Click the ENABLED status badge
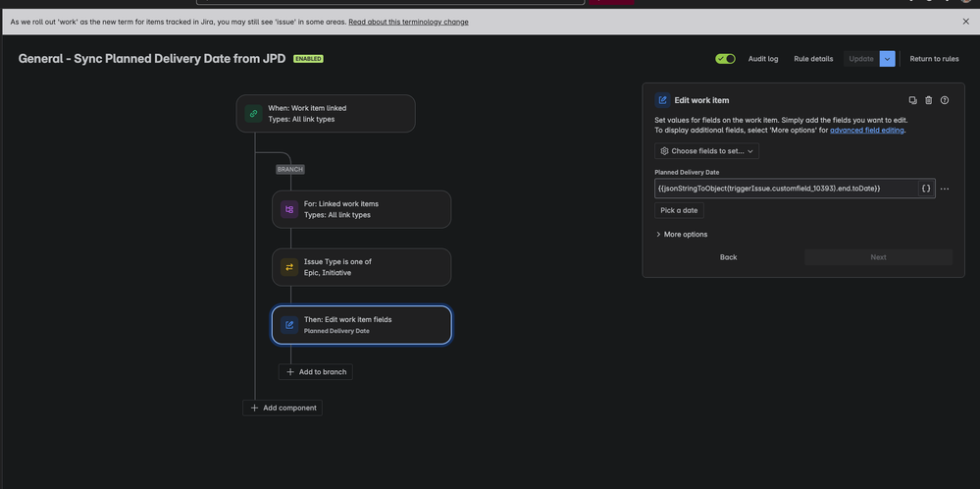Screen dimensions: 980x489 308,59
